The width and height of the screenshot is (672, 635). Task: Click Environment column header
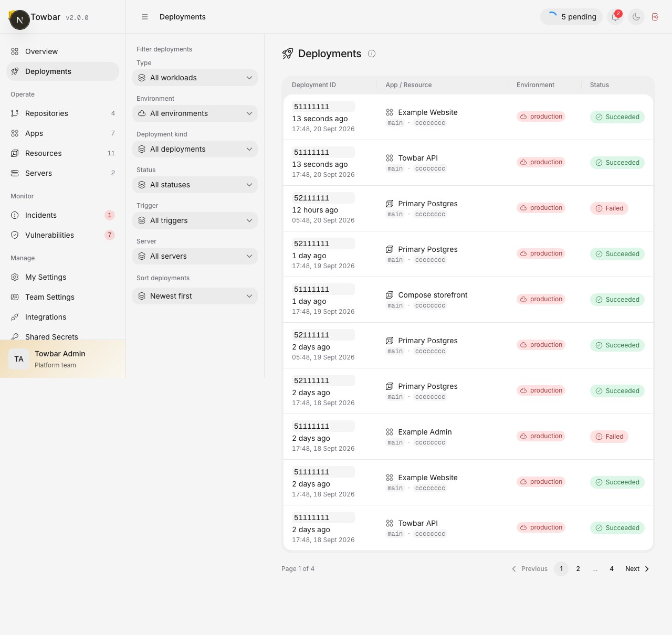tap(535, 85)
